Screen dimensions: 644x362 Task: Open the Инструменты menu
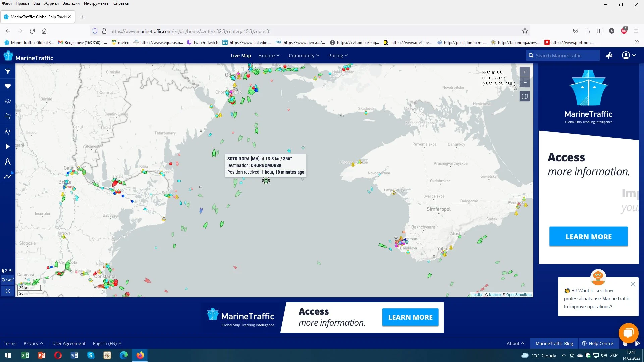click(x=96, y=3)
